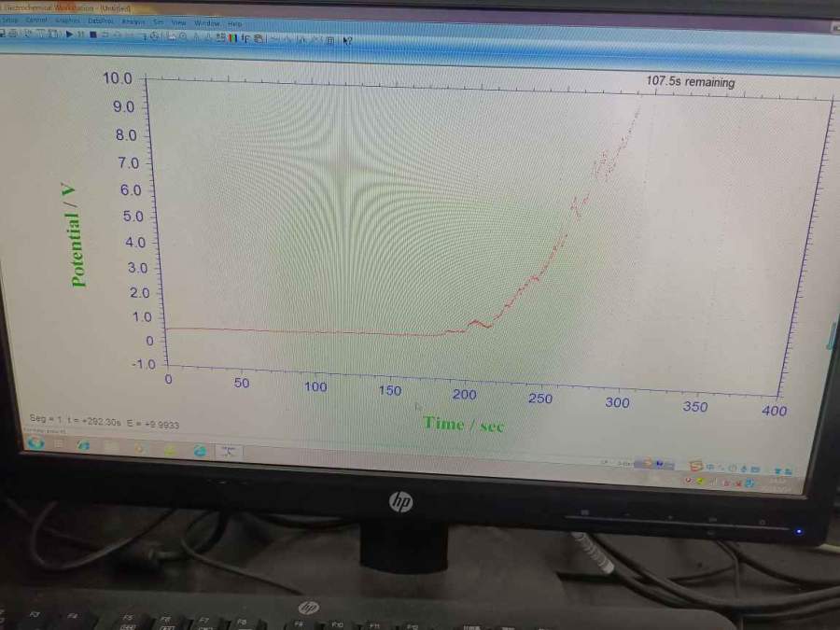Click the Run experiment play icon
Image resolution: width=840 pixels, height=630 pixels.
[69, 35]
